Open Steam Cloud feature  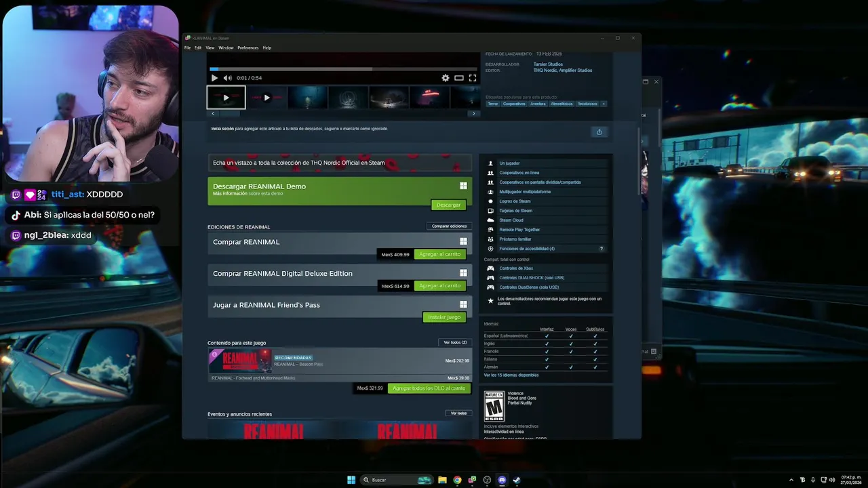click(511, 220)
